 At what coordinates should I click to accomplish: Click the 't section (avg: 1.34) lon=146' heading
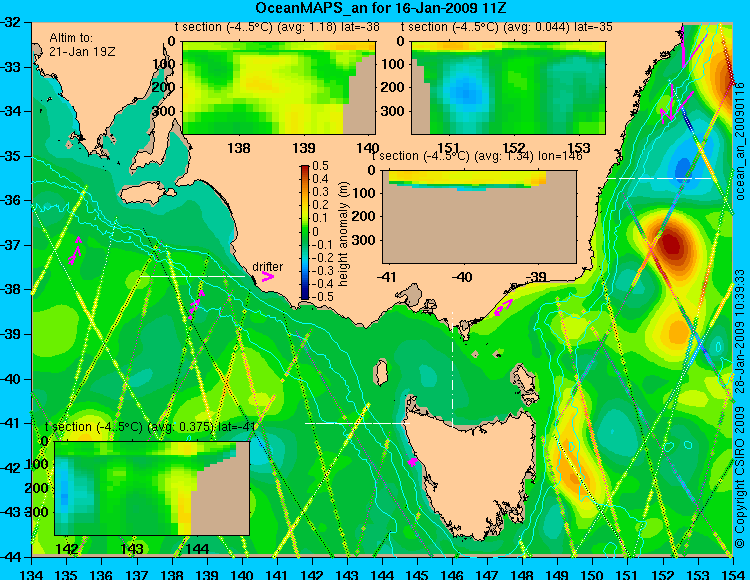click(x=477, y=156)
